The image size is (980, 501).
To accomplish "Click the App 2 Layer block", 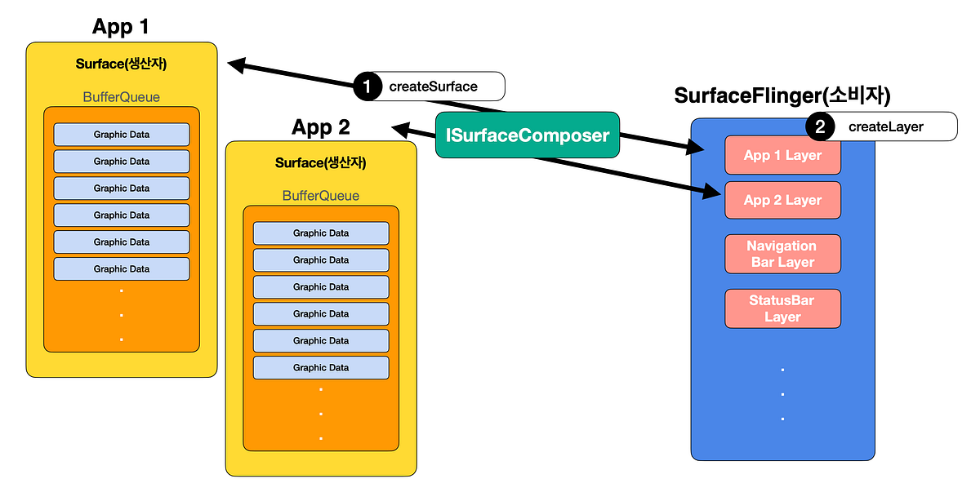I will 782,200.
